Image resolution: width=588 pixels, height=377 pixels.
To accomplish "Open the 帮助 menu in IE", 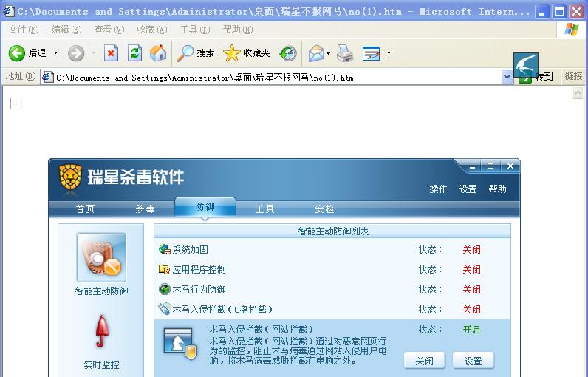I will point(237,30).
